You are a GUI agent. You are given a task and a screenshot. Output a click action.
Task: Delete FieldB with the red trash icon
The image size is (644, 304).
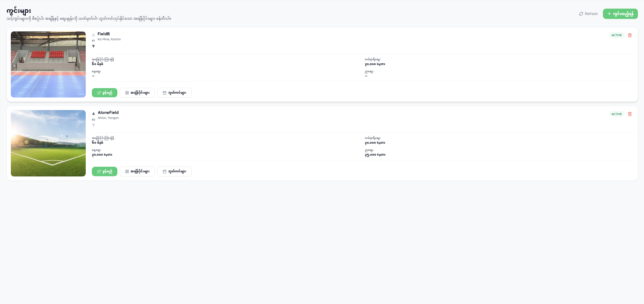pos(630,35)
